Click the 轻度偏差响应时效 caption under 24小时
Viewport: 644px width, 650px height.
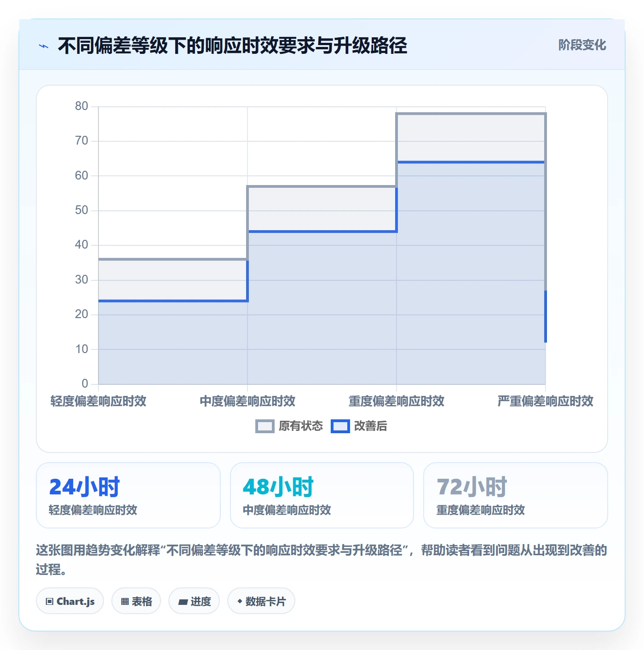pyautogui.click(x=93, y=510)
